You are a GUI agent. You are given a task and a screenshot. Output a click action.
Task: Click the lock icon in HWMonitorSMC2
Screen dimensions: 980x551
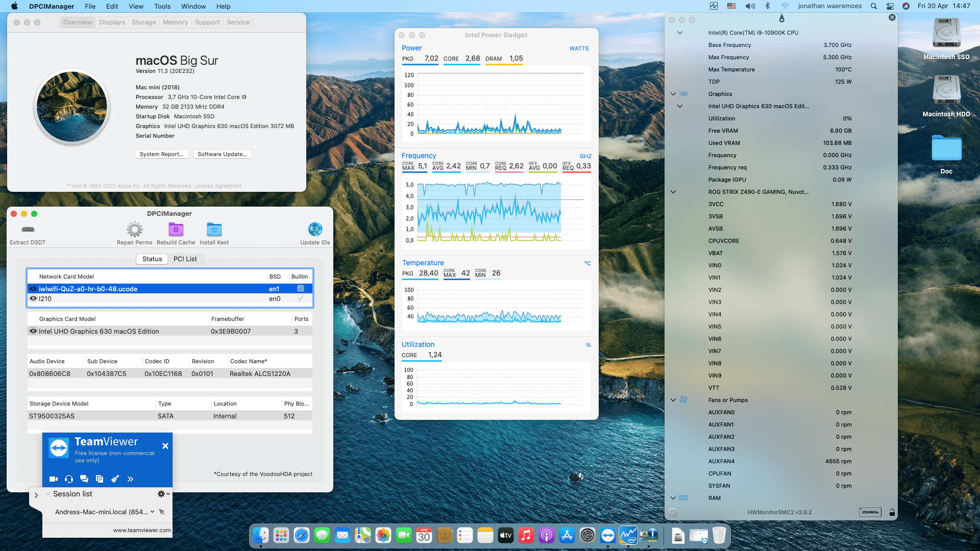coord(892,512)
